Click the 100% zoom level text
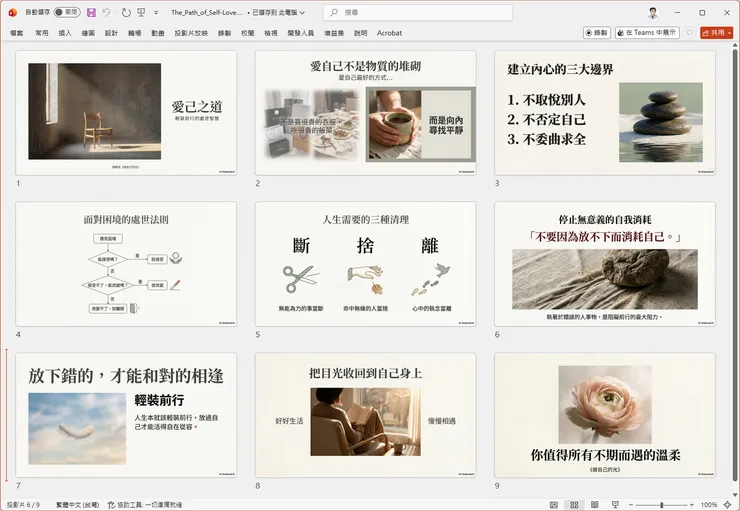 708,505
